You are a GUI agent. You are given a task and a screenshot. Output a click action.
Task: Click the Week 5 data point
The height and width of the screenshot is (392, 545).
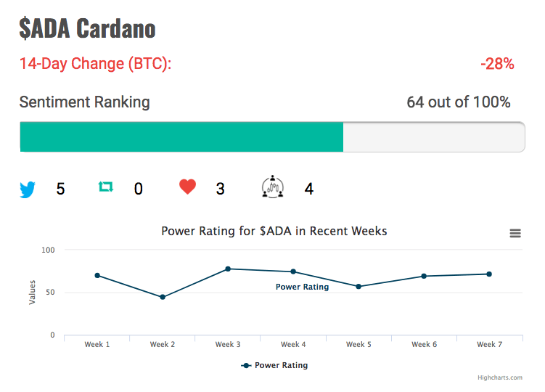coord(358,286)
